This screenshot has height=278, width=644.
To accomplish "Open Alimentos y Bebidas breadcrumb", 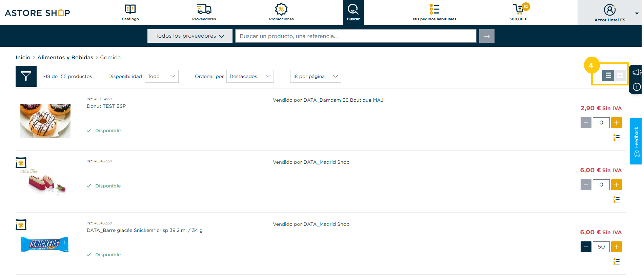I will 65,58.
